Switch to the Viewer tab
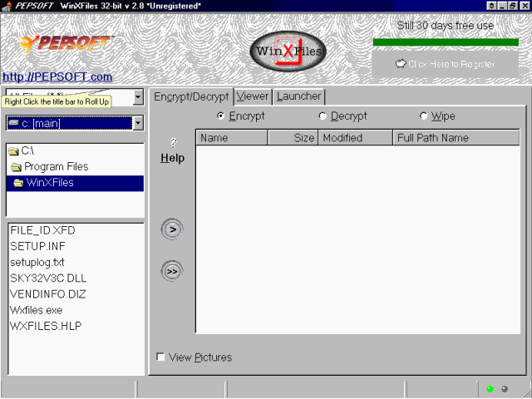Image resolution: width=532 pixels, height=399 pixels. pyautogui.click(x=253, y=96)
